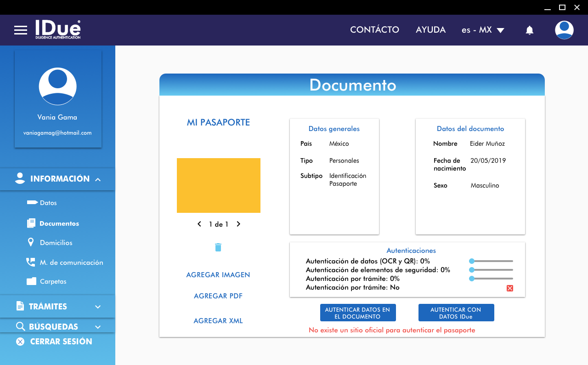Click the Agregar PDF link
588x365 pixels.
coord(218,296)
